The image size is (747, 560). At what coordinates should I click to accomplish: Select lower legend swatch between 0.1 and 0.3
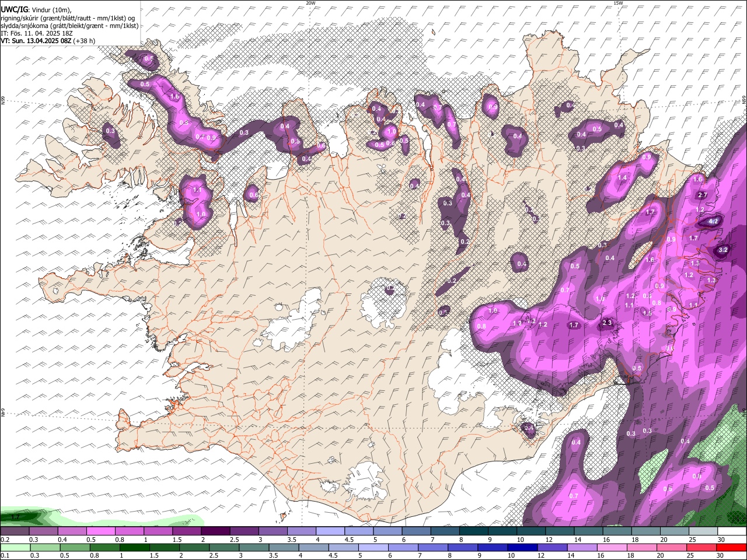[15, 548]
